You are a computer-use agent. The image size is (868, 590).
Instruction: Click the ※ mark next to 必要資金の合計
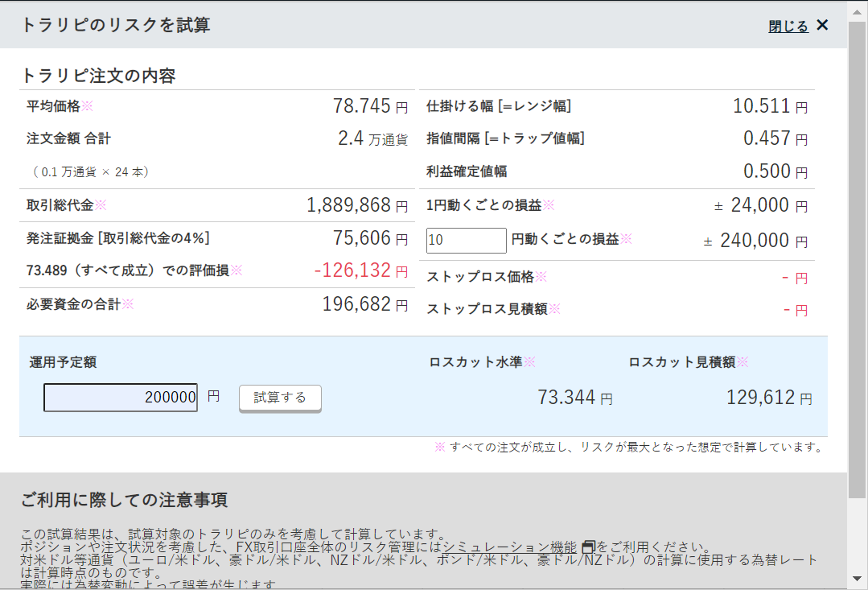tap(128, 303)
